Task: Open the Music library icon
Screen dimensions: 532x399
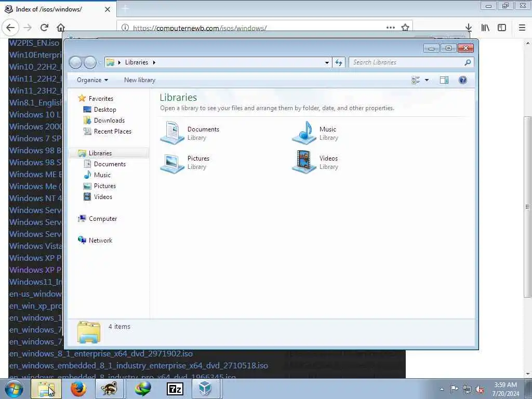Action: pos(304,132)
